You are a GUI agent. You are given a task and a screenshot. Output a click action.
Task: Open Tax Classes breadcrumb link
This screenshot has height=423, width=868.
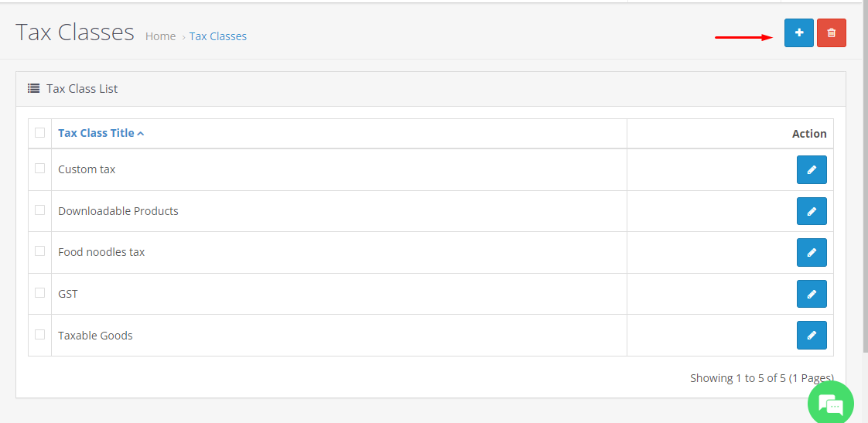(218, 36)
